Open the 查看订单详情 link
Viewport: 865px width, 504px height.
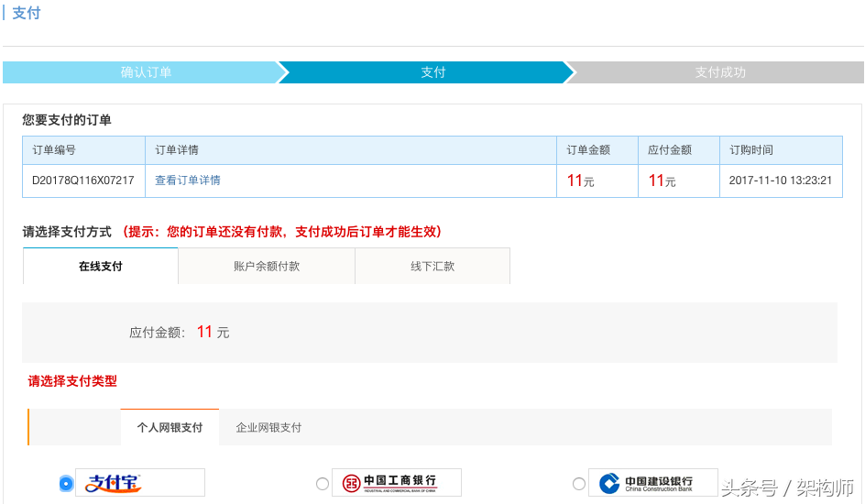(x=188, y=181)
